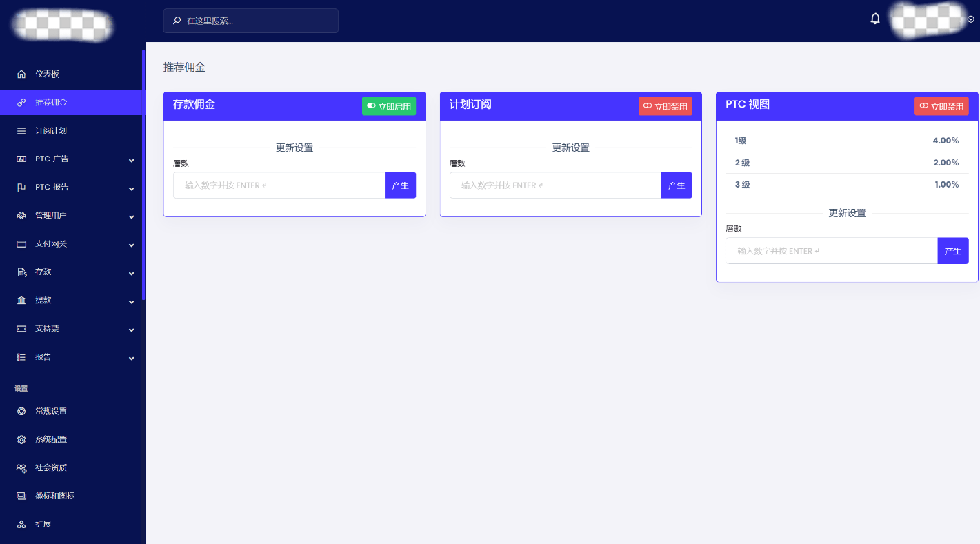Disable 计划订阅 using the red 立即禁用 toggle
This screenshot has width=980, height=544.
pyautogui.click(x=665, y=106)
